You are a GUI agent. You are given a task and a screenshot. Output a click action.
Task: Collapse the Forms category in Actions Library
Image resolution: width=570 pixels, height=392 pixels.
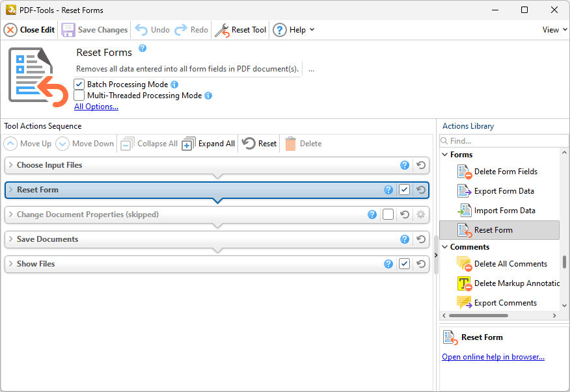445,155
